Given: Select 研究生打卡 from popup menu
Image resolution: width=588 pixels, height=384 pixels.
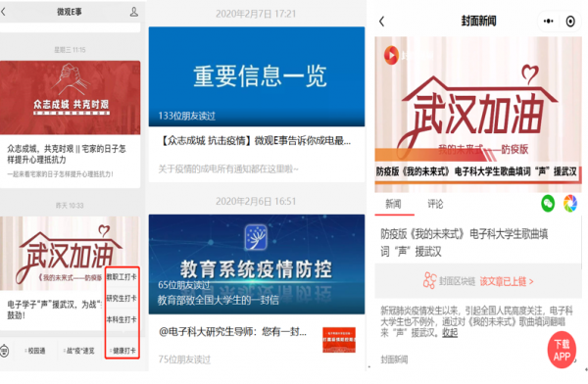Looking at the screenshot, I should 122,298.
